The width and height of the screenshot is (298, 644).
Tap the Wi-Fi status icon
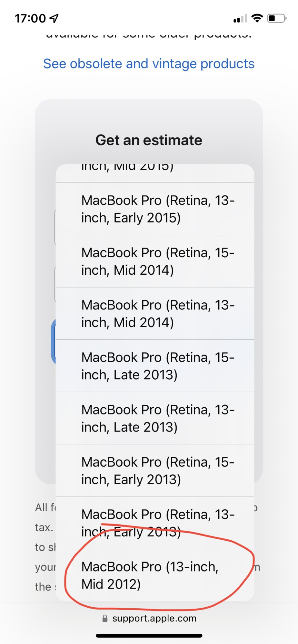click(x=257, y=18)
